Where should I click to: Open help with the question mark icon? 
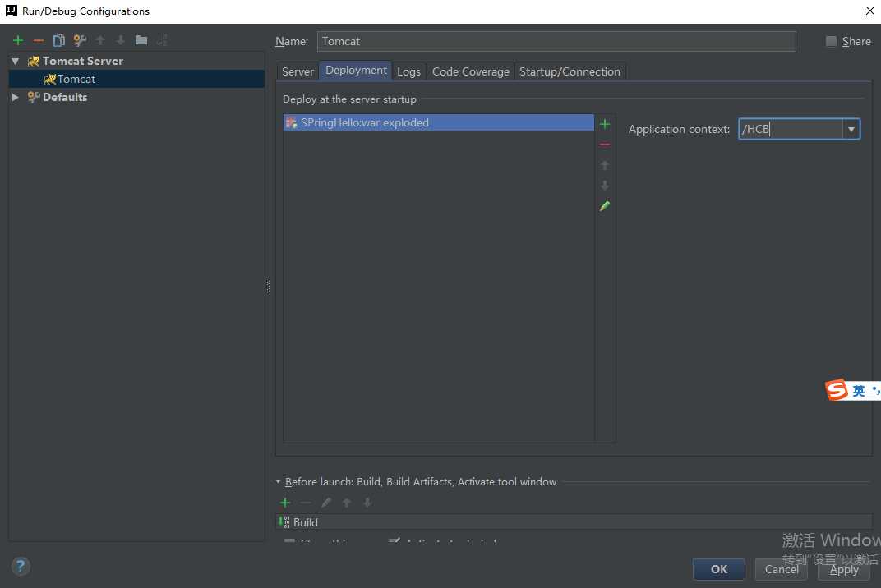(x=21, y=566)
